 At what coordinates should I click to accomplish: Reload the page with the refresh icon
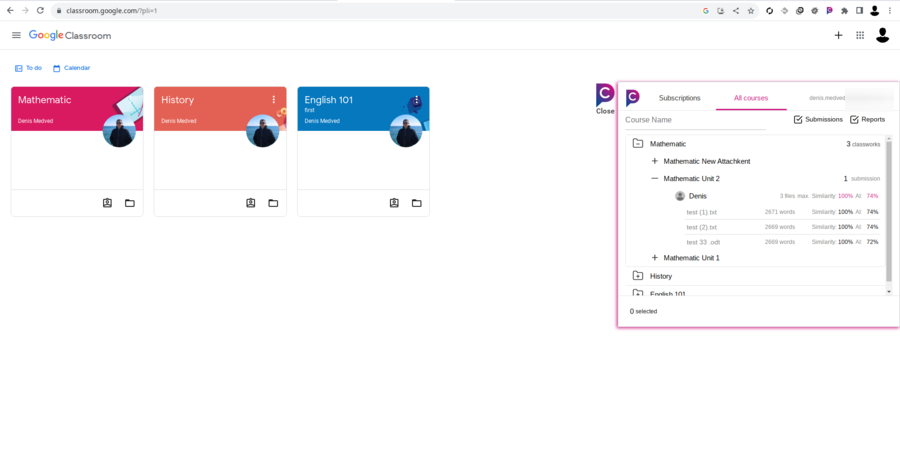(x=40, y=10)
